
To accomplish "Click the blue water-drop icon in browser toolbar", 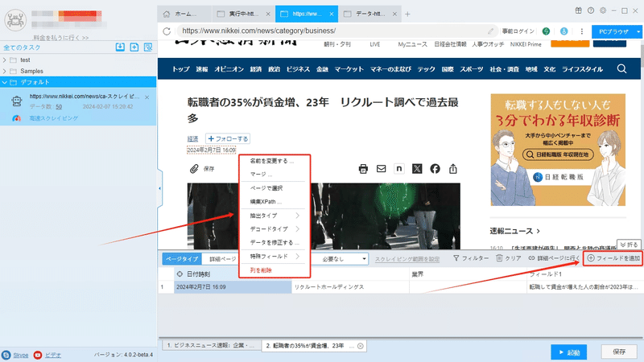I will coord(564,31).
